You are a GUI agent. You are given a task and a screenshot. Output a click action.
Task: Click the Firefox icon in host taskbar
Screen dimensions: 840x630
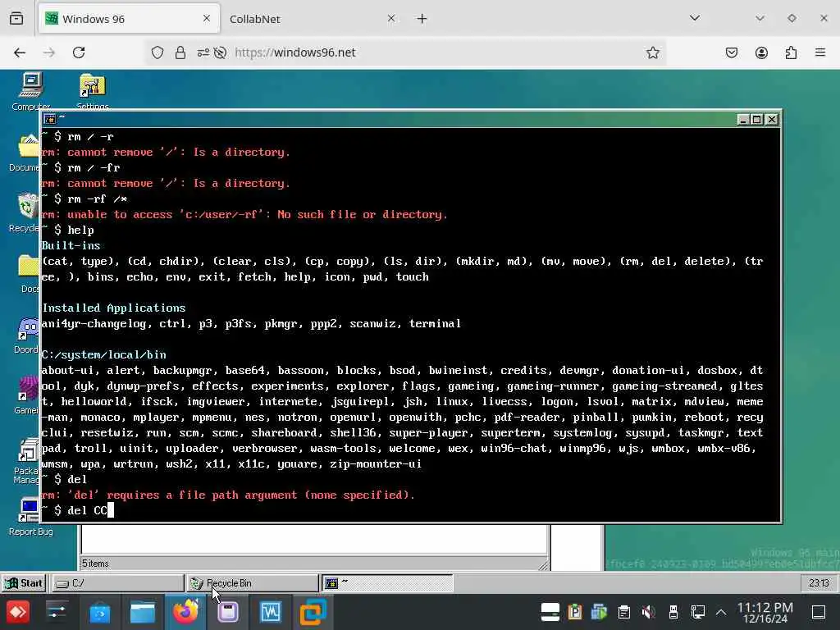(185, 612)
